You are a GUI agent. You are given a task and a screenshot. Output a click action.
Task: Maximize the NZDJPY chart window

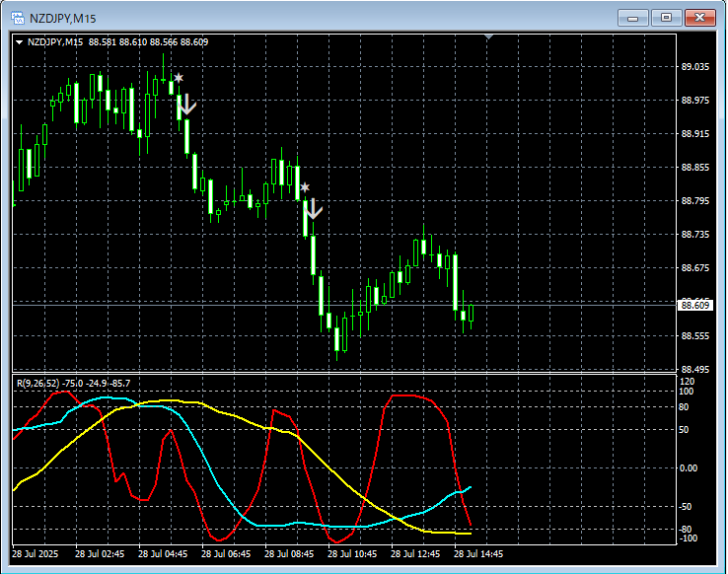tap(666, 18)
